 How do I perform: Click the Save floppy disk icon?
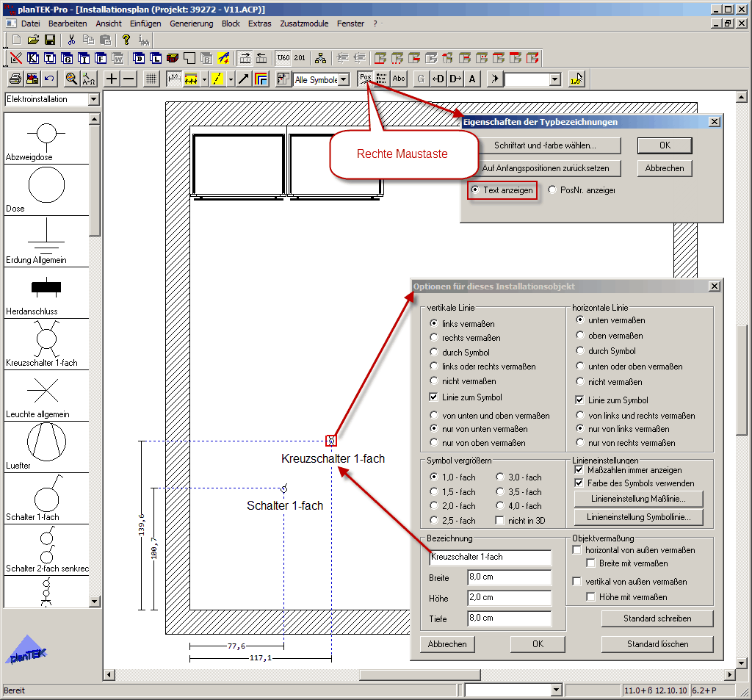click(x=50, y=40)
